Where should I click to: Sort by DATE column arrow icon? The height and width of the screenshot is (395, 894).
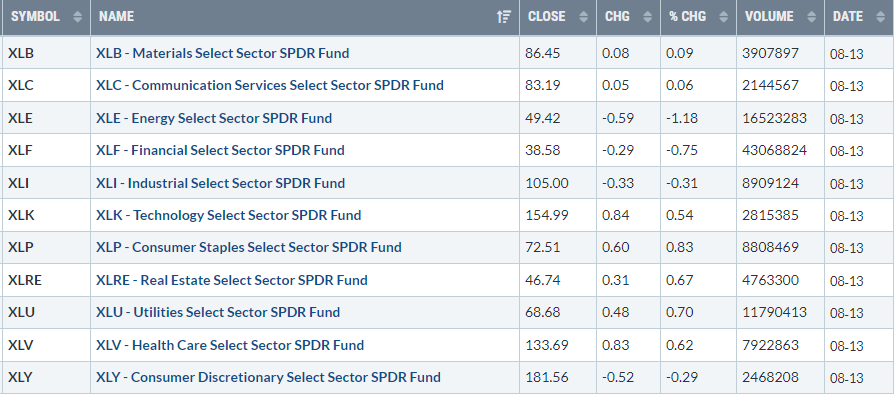[880, 17]
